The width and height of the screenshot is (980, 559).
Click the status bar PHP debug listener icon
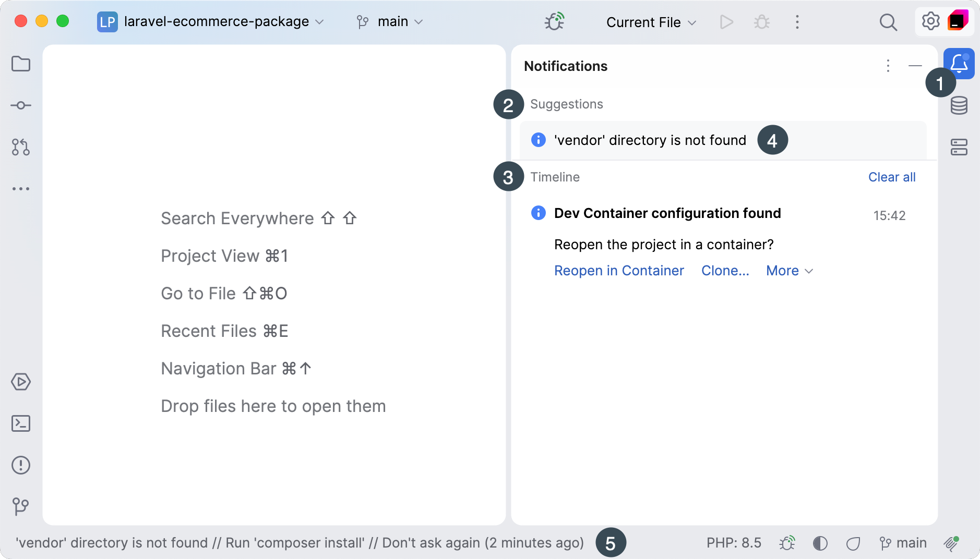tap(787, 543)
